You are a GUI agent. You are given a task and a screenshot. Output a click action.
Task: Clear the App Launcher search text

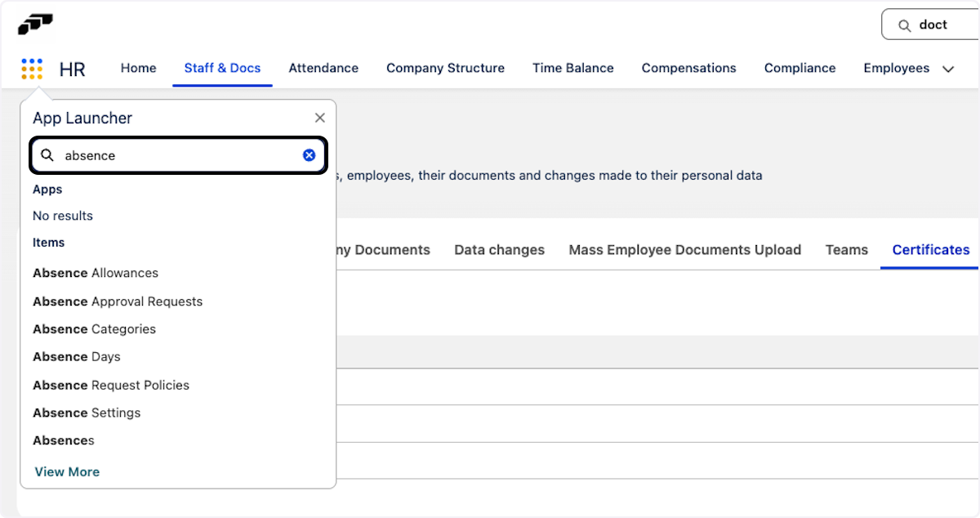[309, 155]
